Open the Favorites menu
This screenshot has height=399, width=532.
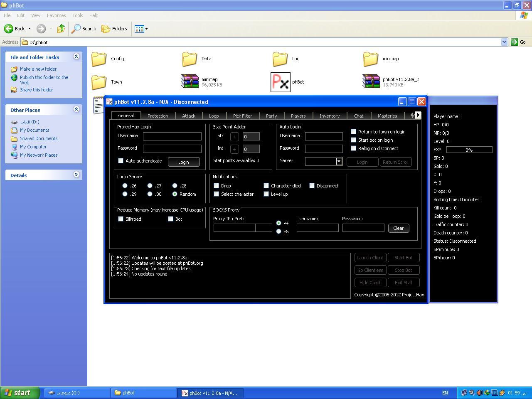[x=56, y=15]
